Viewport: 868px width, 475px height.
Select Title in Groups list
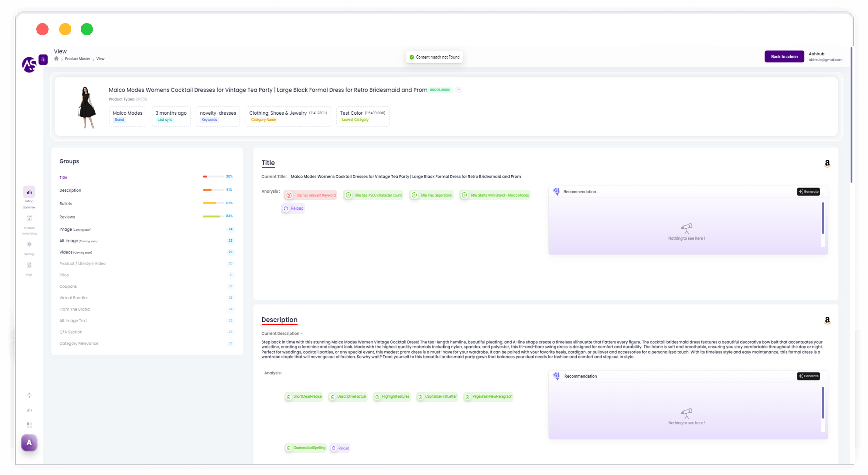(x=63, y=177)
